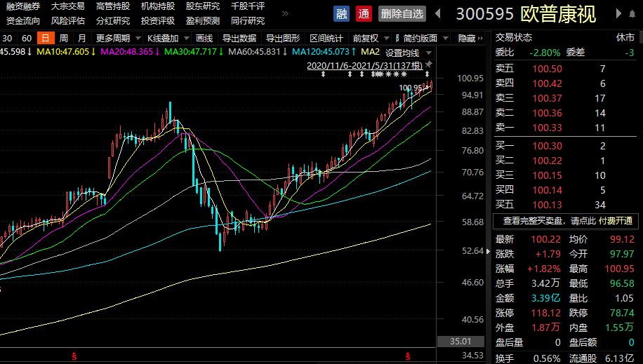Click 跌停 value 78.74
Viewport: 643px width, 364px height.
point(622,314)
